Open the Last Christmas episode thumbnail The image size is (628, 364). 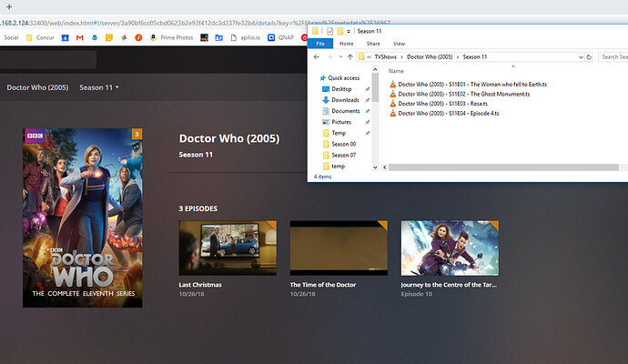point(228,248)
